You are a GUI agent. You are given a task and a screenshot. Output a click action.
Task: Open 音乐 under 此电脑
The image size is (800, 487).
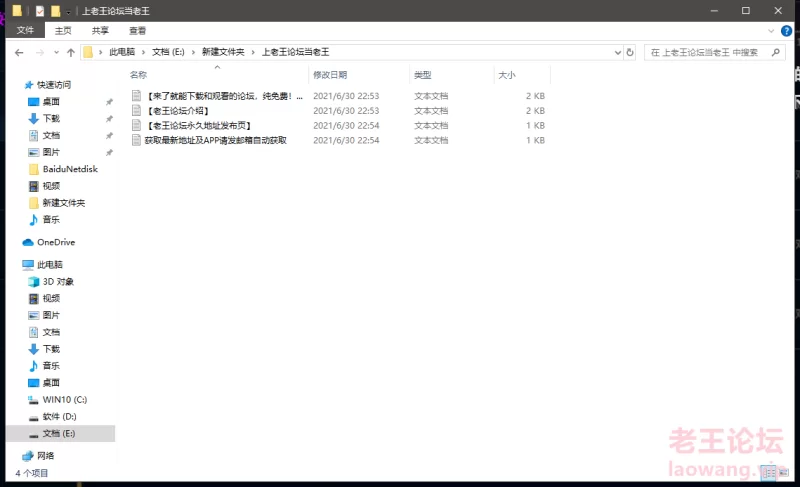click(x=51, y=366)
